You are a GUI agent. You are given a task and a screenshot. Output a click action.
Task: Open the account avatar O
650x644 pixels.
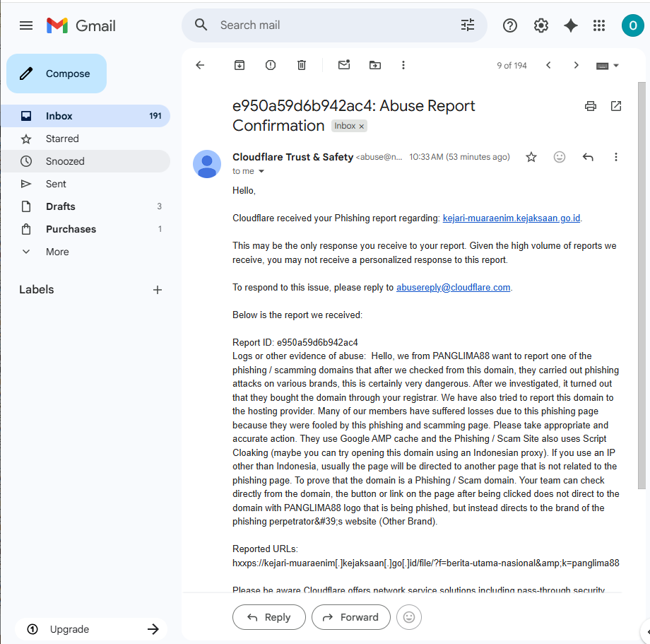[632, 25]
